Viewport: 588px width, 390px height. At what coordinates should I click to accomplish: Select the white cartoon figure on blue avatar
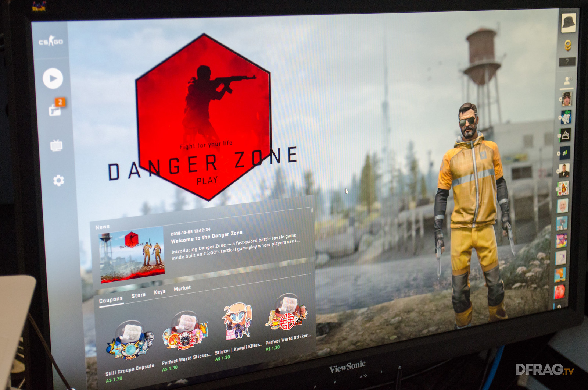pyautogui.click(x=566, y=117)
